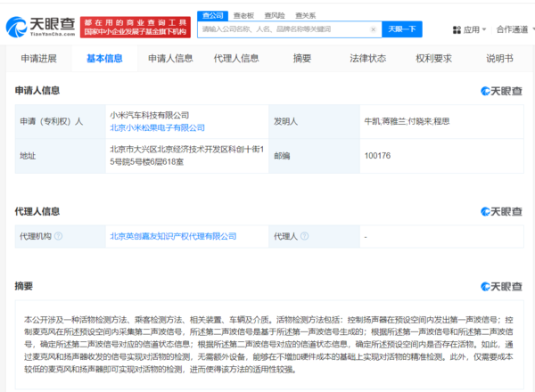The image size is (535, 392).
Task: Open the 北京英创嘉友知识产权代理有限公司 agency link
Action: [173, 236]
